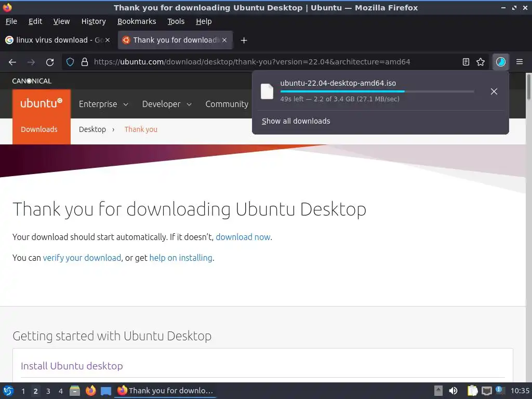Image resolution: width=532 pixels, height=399 pixels.
Task: Expand the Enterprise navigation dropdown
Action: pos(103,104)
